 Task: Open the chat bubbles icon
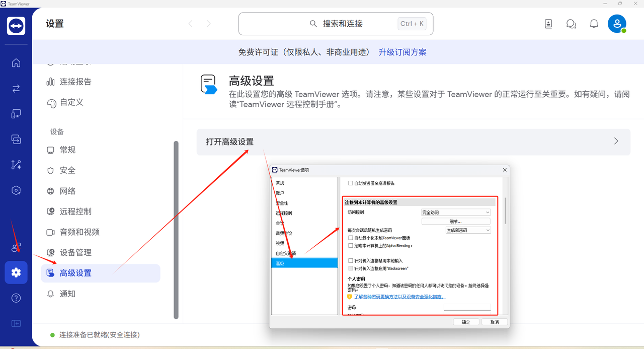(x=571, y=24)
